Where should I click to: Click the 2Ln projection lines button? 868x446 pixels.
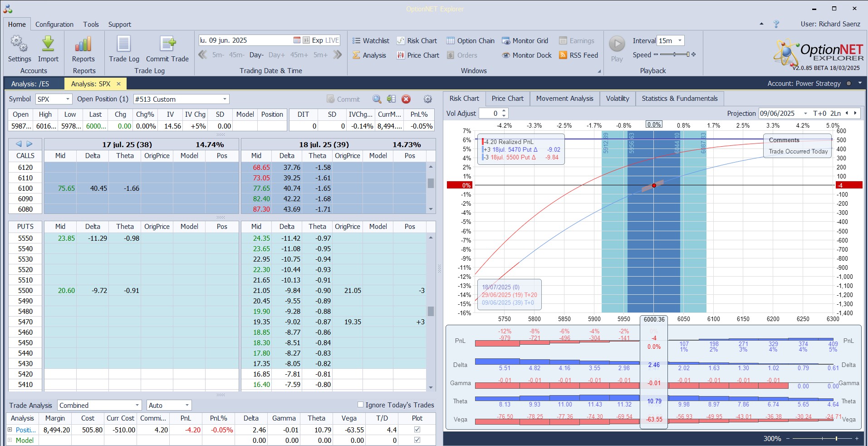835,114
